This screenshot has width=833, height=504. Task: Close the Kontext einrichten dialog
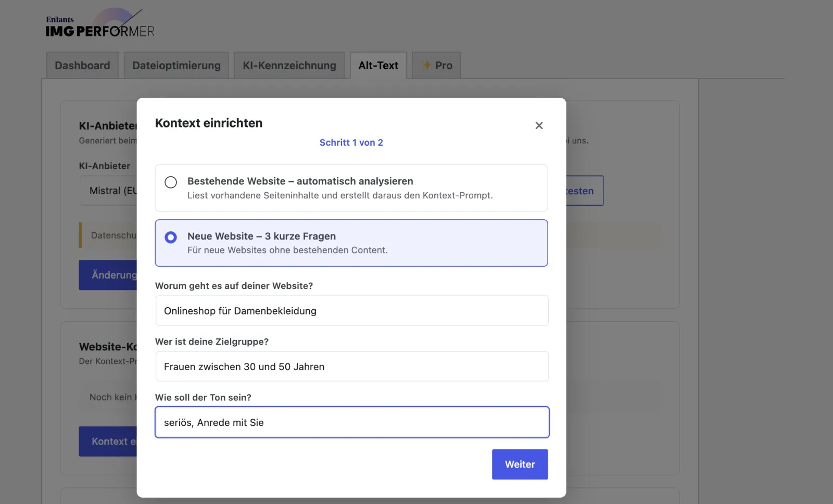539,125
